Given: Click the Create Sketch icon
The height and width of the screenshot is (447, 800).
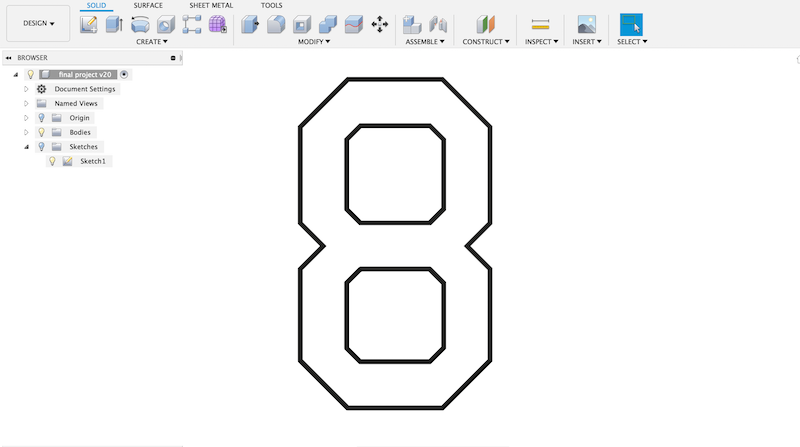Looking at the screenshot, I should [89, 24].
